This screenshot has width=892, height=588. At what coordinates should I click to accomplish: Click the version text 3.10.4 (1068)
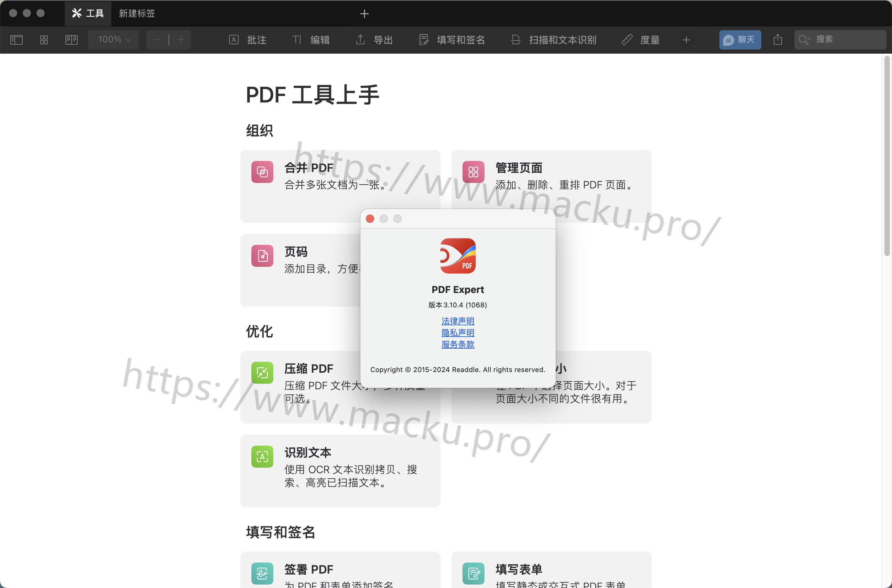458,305
